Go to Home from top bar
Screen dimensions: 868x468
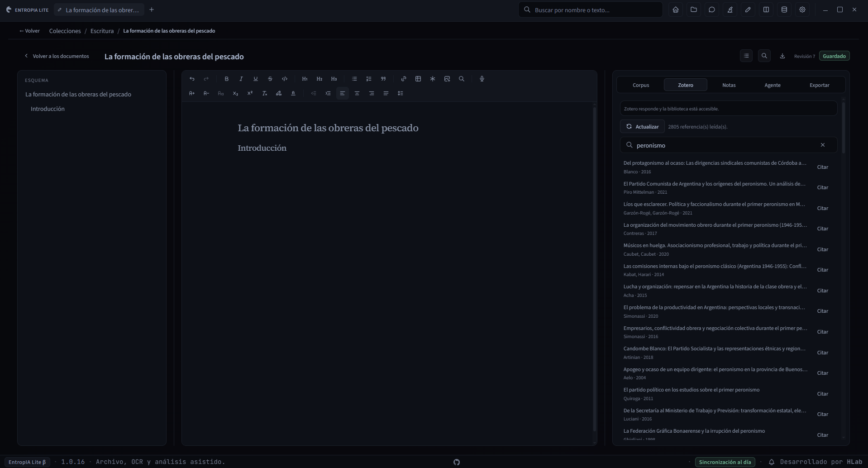coord(676,10)
